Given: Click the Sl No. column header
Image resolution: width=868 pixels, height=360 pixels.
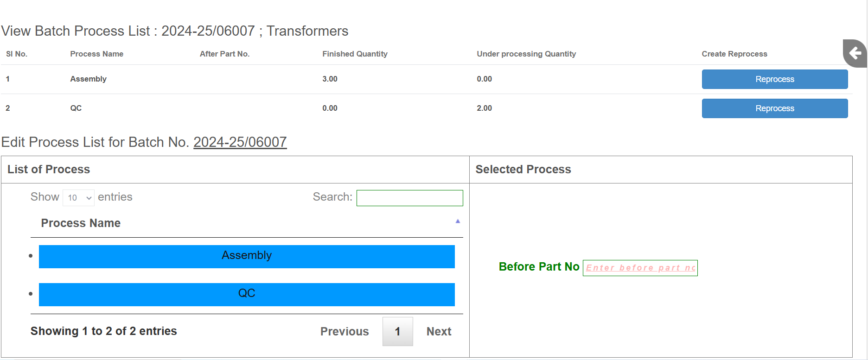Looking at the screenshot, I should pos(17,54).
